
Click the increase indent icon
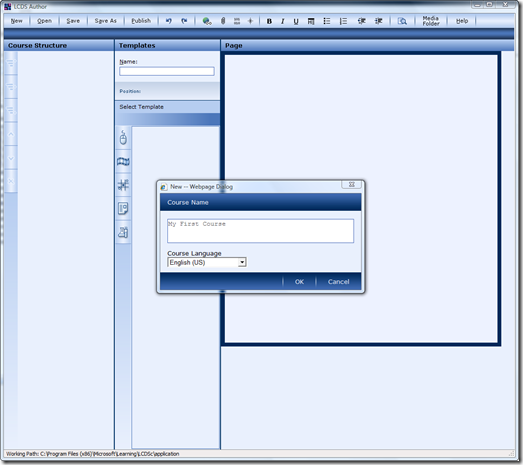tap(378, 21)
